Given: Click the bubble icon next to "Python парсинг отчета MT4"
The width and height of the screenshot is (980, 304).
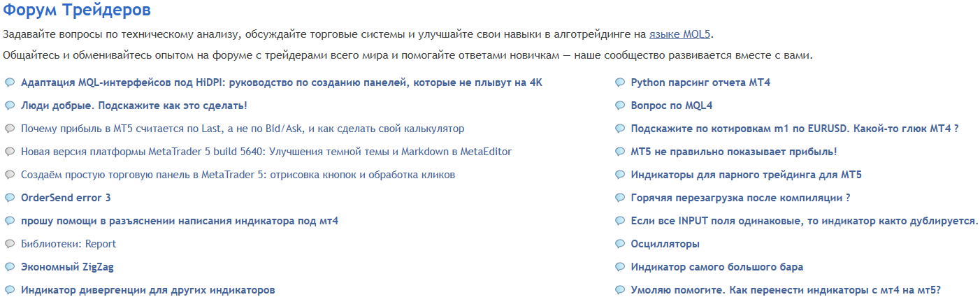Looking at the screenshot, I should (619, 82).
